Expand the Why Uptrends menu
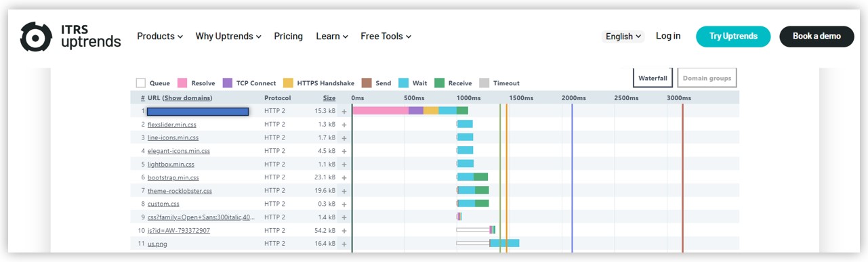Image resolution: width=868 pixels, height=262 pixels. click(x=228, y=37)
